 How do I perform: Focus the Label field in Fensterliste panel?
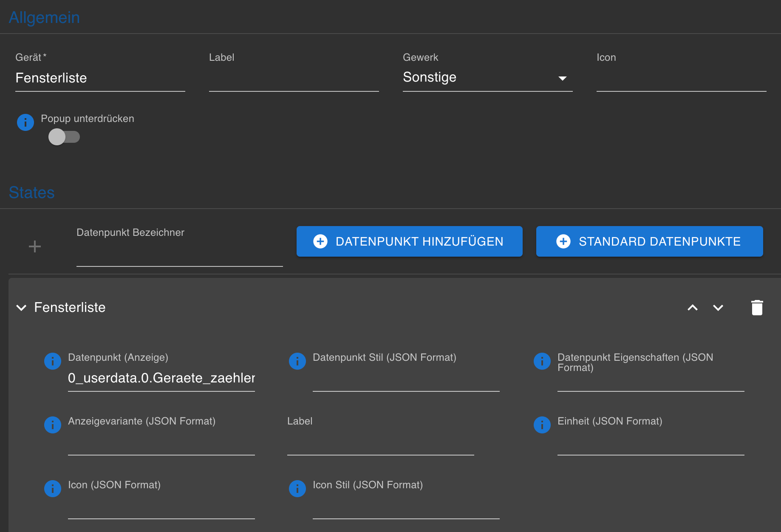pyautogui.click(x=380, y=443)
